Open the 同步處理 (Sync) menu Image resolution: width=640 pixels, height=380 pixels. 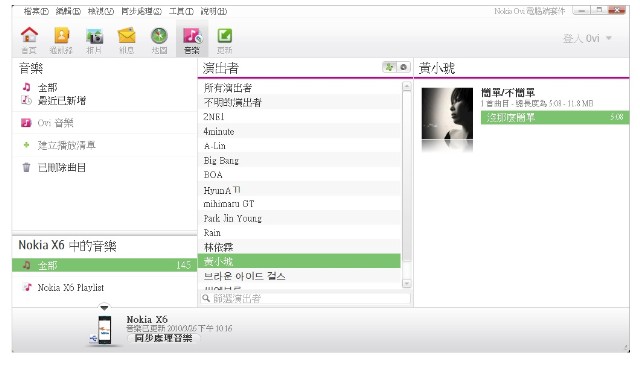click(141, 11)
